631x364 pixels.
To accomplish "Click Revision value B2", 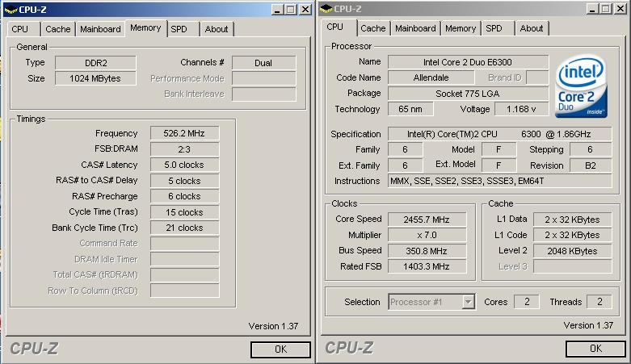I will click(591, 165).
